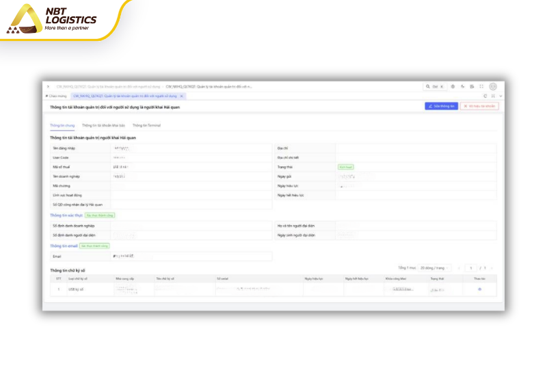Click the Tên doanh nghiệp label
547x392 pixels.
pos(66,177)
